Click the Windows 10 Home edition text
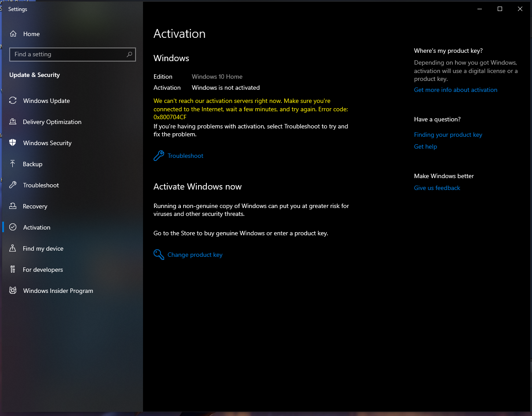The image size is (532, 416). (217, 77)
